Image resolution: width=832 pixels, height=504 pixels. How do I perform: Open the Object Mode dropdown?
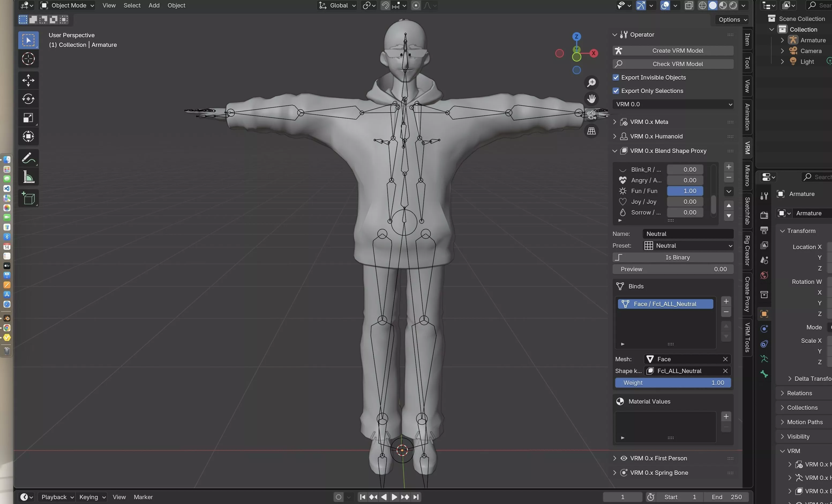coord(67,5)
